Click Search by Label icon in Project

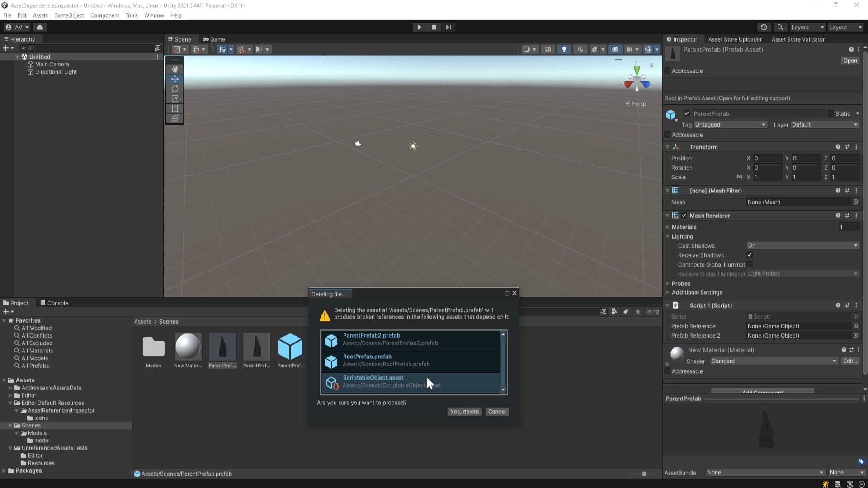[626, 312]
